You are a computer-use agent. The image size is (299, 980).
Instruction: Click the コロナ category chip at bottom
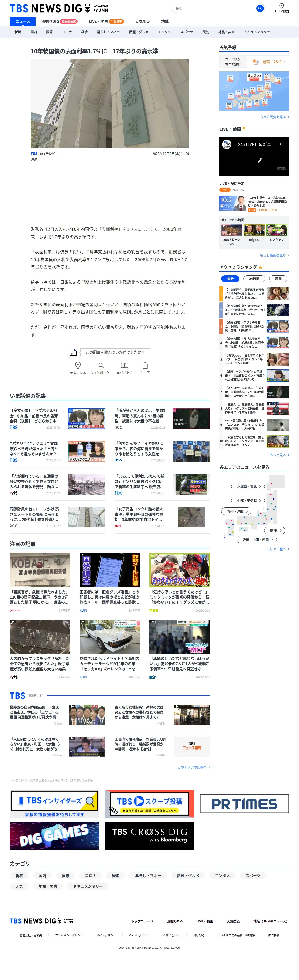pyautogui.click(x=91, y=876)
